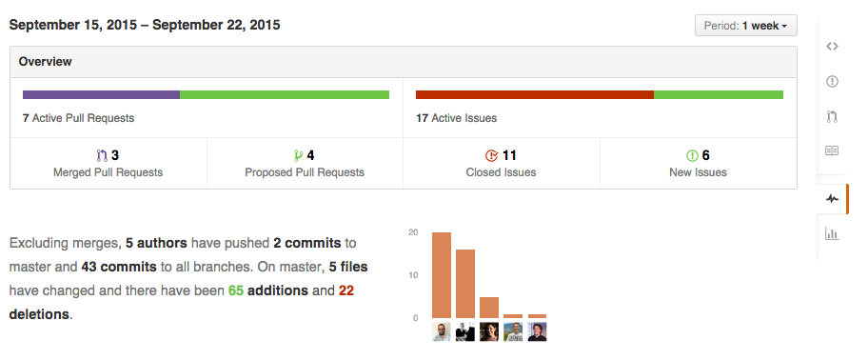View the 6 New Issues list
Screen dimensions: 868x360
tap(699, 164)
